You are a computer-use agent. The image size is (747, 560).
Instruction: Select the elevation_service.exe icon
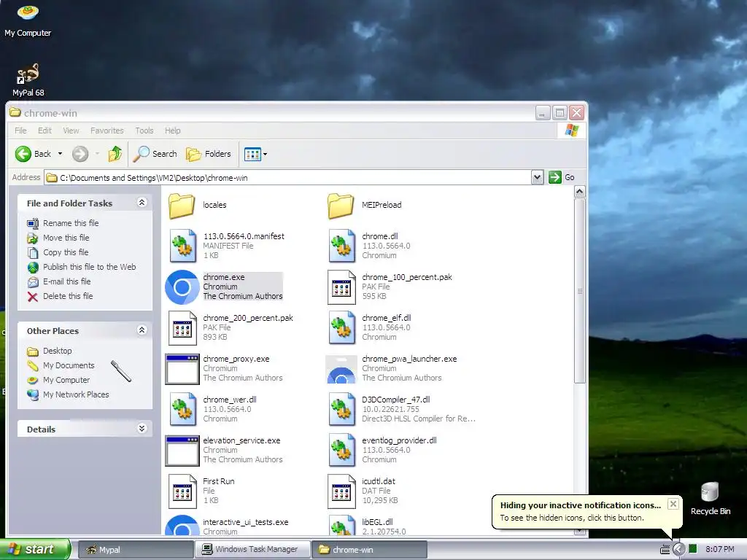tap(182, 451)
